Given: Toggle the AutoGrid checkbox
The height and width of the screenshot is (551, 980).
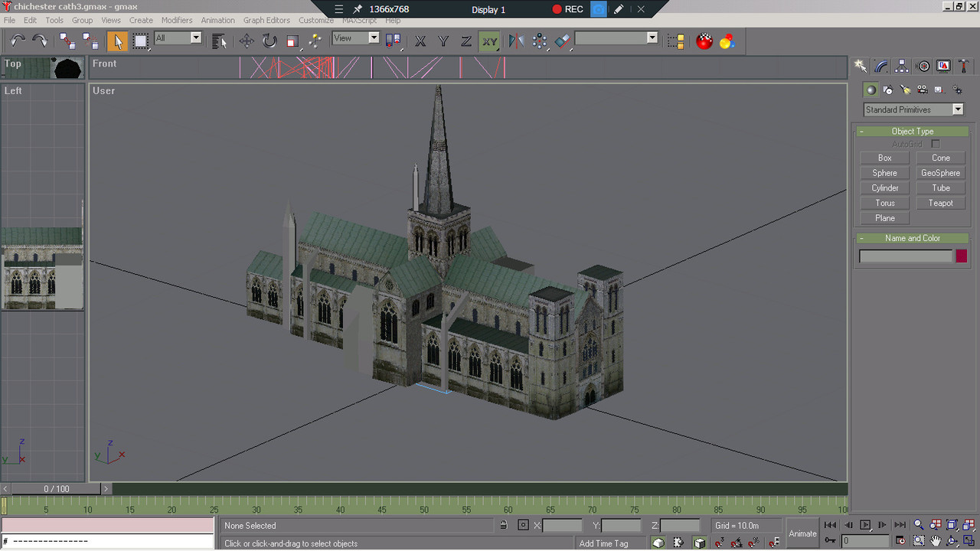Looking at the screenshot, I should tap(936, 144).
